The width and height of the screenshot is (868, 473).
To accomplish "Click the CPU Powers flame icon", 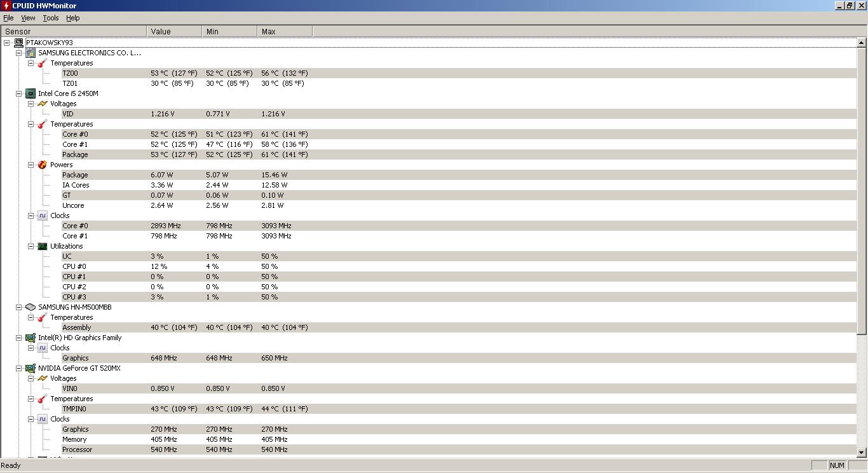I will tap(43, 165).
